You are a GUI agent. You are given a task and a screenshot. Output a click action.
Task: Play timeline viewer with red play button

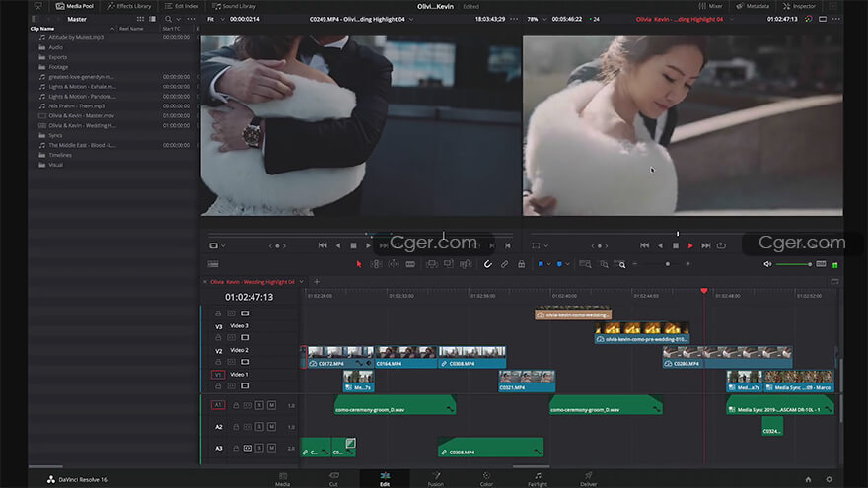tap(690, 245)
